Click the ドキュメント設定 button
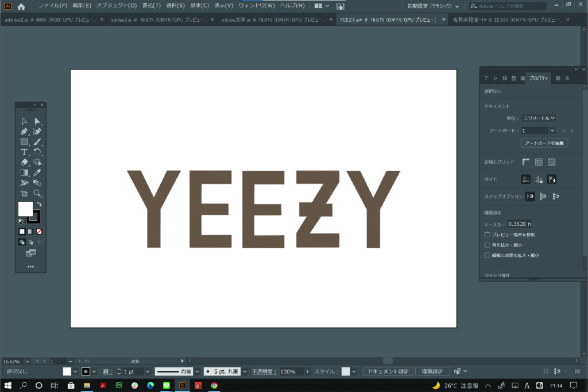The width and height of the screenshot is (588, 392). pos(387,371)
